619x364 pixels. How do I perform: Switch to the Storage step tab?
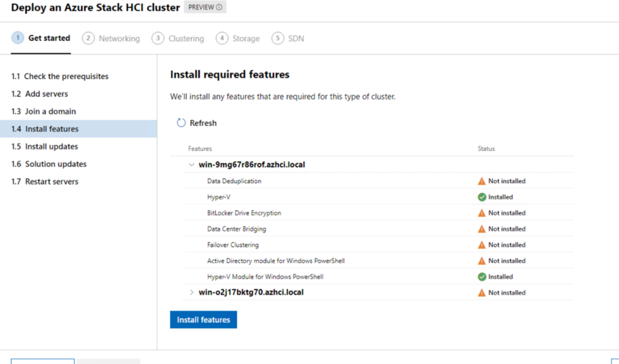coord(238,38)
